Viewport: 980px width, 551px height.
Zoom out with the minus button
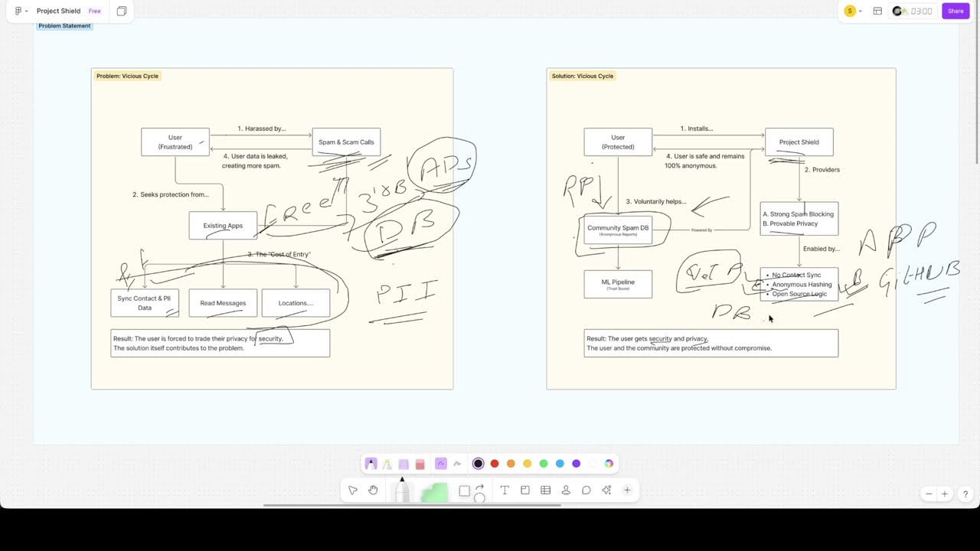pos(929,494)
